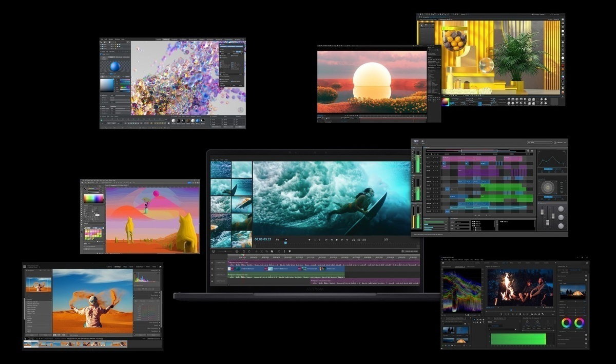Click the middle round knob in audio mixer
This screenshot has width=616, height=364.
coord(561,218)
